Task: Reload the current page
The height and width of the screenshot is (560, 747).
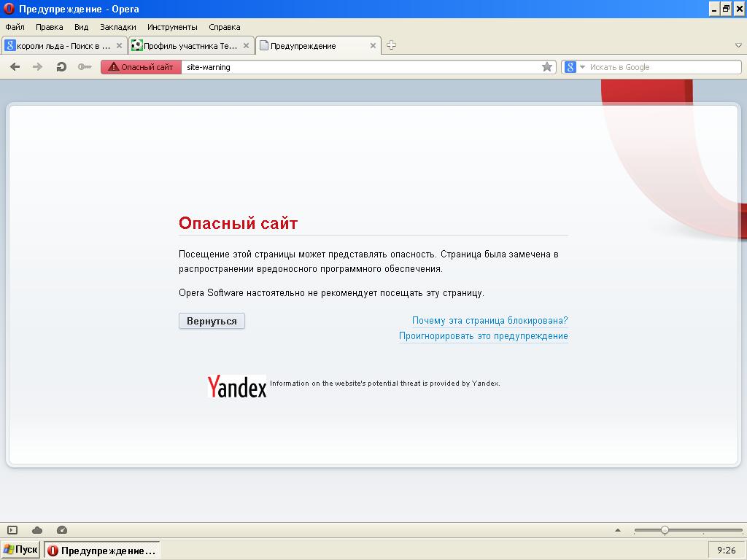Action: [61, 67]
